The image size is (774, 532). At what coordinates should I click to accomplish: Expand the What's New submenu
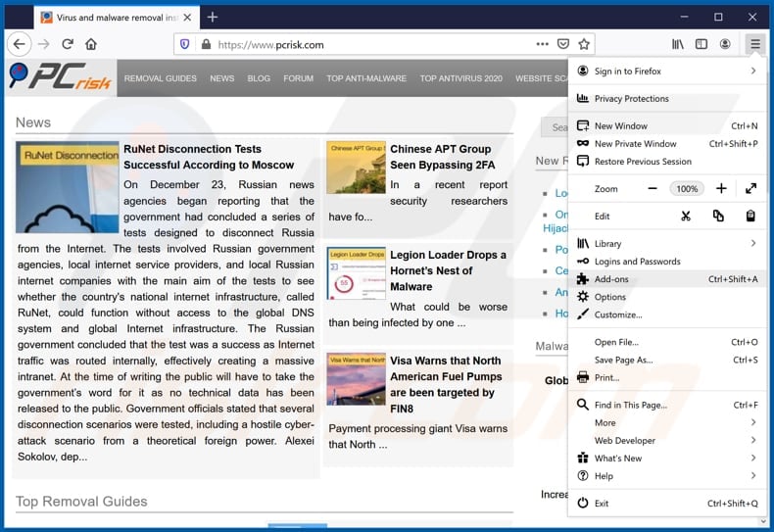pos(667,459)
